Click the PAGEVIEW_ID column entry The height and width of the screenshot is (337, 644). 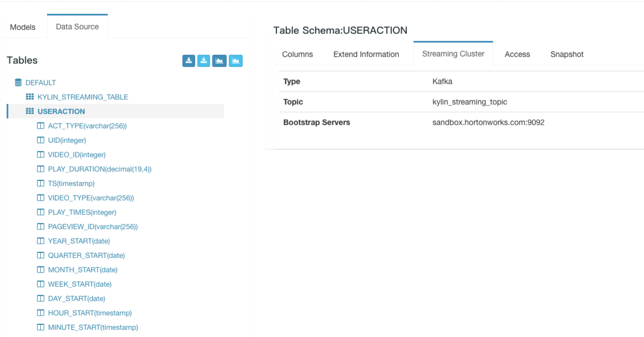(x=93, y=227)
